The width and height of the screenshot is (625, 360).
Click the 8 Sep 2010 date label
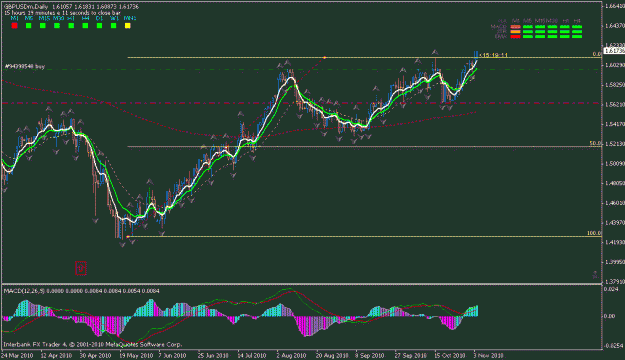[x=370, y=355]
